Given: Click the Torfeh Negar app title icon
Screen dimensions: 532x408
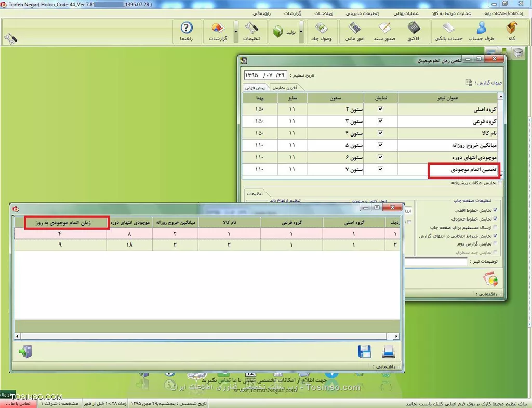Looking at the screenshot, I should 4,4.
